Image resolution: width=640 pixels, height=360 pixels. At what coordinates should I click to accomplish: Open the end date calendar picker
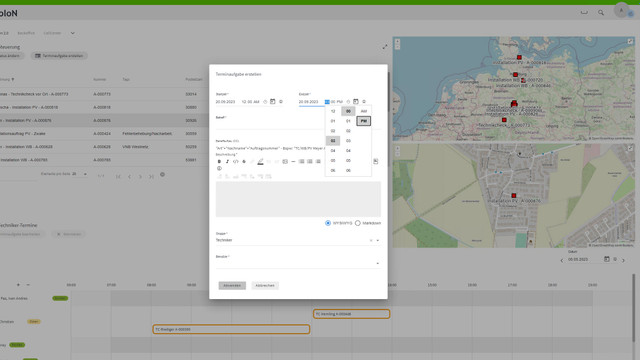pos(356,102)
